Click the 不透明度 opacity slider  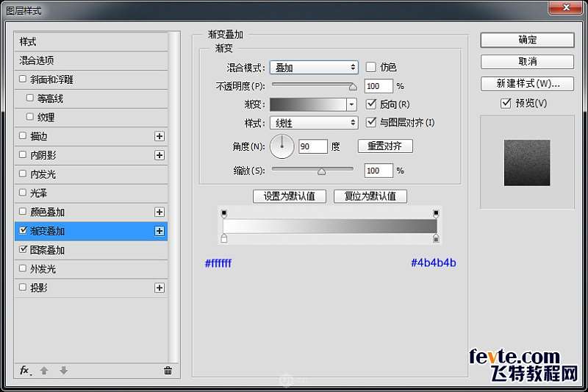[x=312, y=86]
